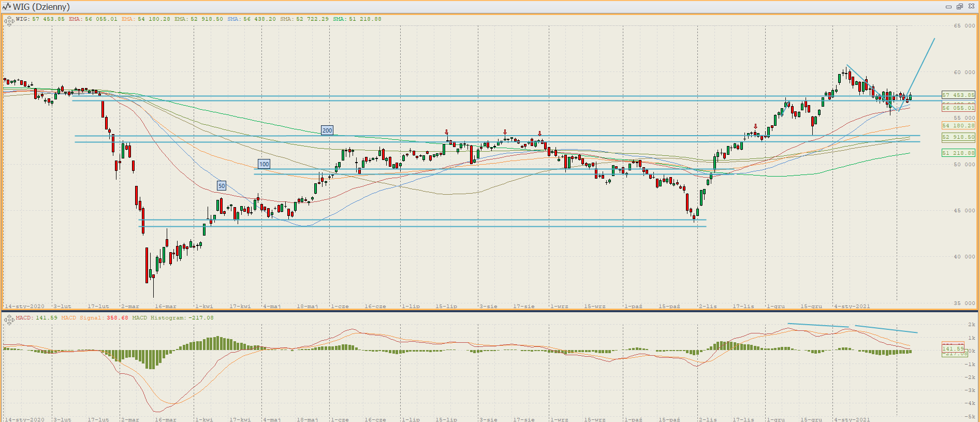
Task: Click the chart icon beside WIG (Dzienny) title
Action: 7,7
